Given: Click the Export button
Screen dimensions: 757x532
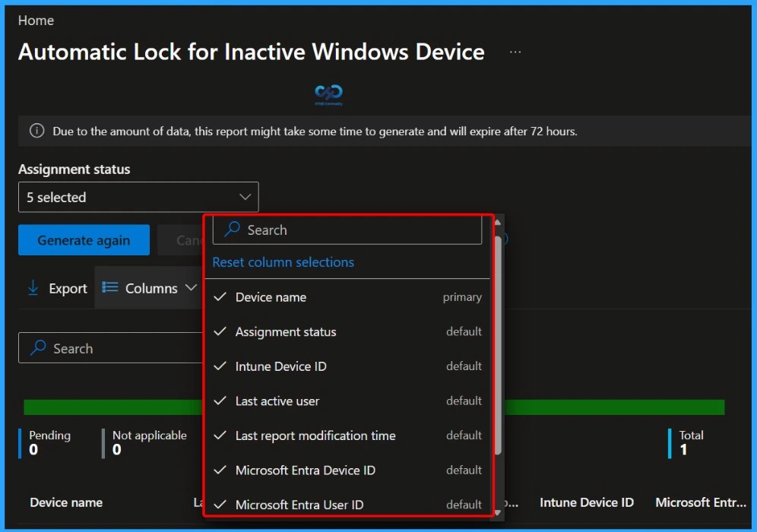Looking at the screenshot, I should (x=57, y=288).
